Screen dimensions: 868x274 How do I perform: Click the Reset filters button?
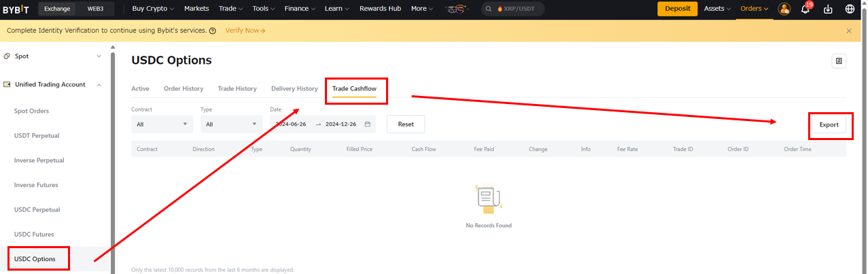point(406,124)
